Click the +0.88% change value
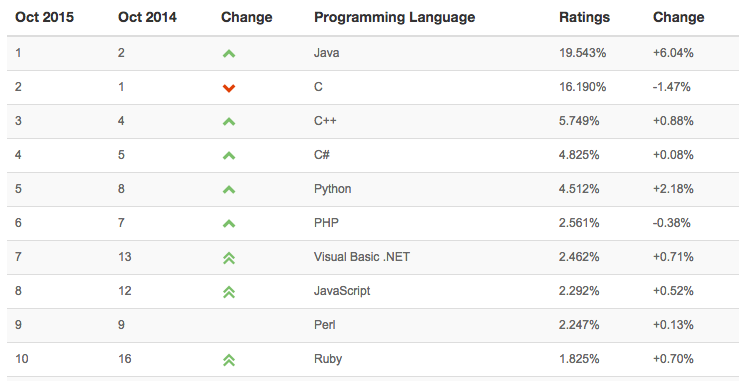The image size is (742, 381). pos(673,121)
